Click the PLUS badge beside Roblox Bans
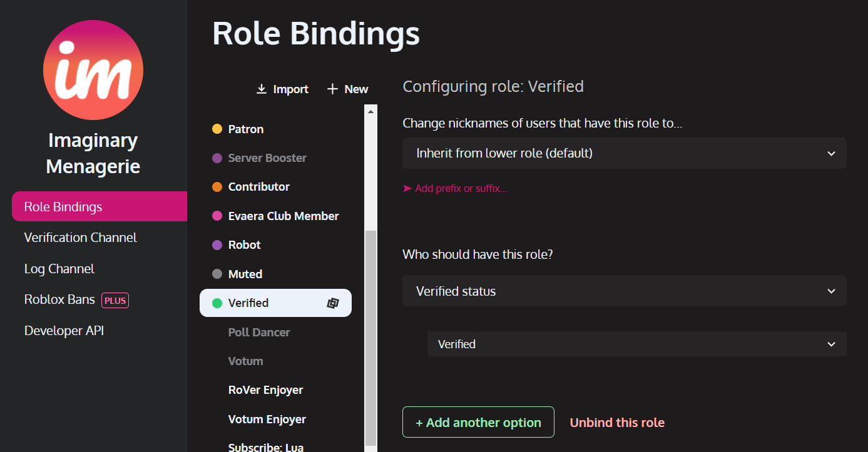Image resolution: width=868 pixels, height=452 pixels. 115,300
